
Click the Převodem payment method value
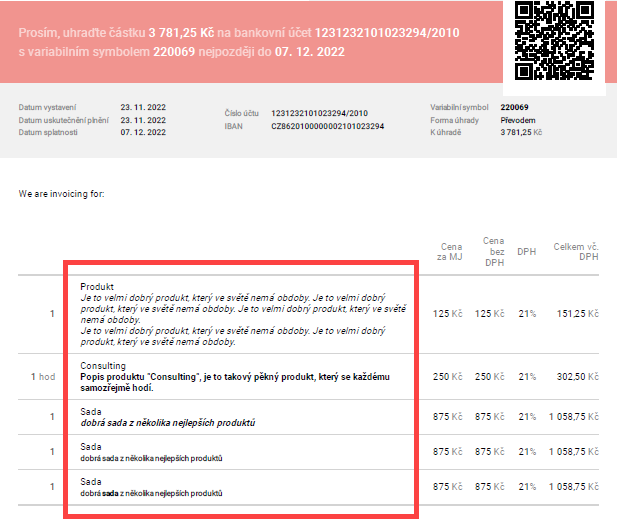pyautogui.click(x=518, y=119)
